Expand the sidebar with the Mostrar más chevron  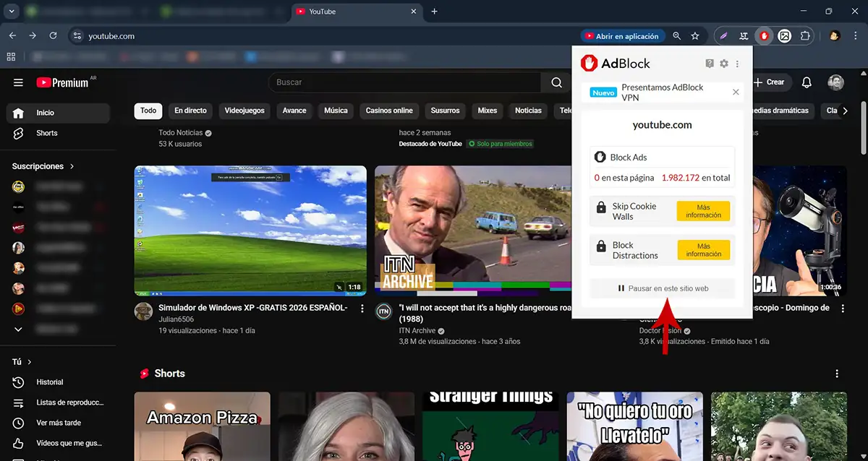[17, 329]
